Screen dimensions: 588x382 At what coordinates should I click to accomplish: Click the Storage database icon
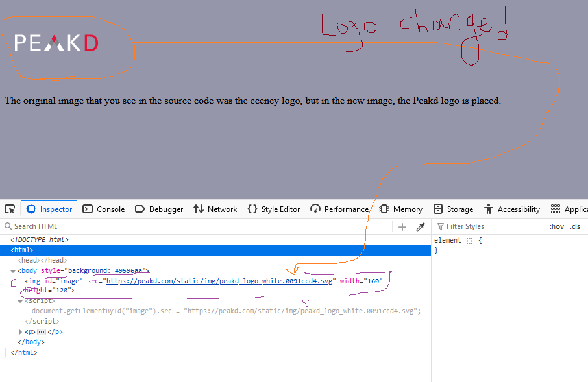coord(437,209)
